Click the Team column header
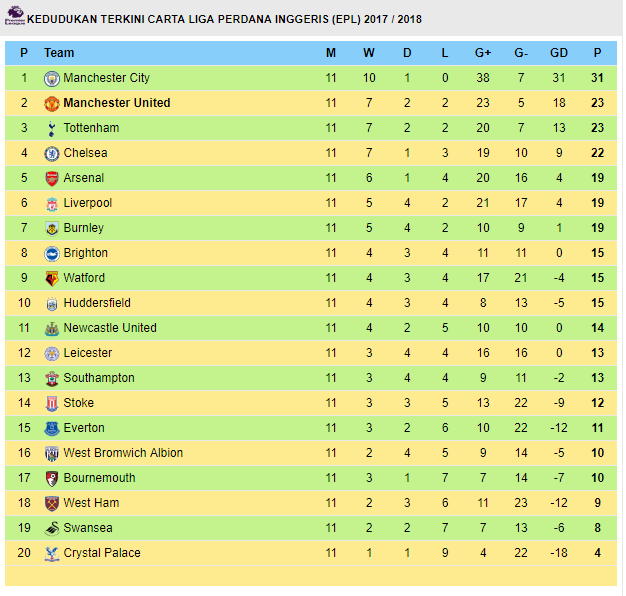 59,53
